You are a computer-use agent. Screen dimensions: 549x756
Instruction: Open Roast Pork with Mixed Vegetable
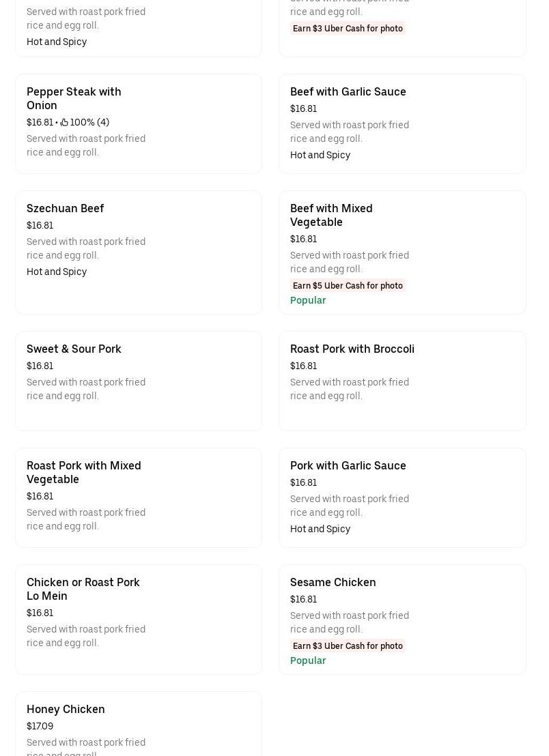83,472
